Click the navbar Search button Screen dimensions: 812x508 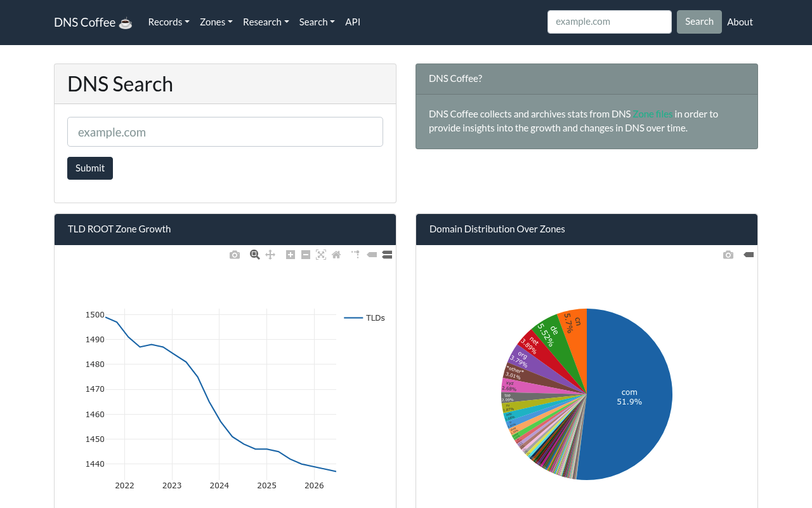(699, 22)
